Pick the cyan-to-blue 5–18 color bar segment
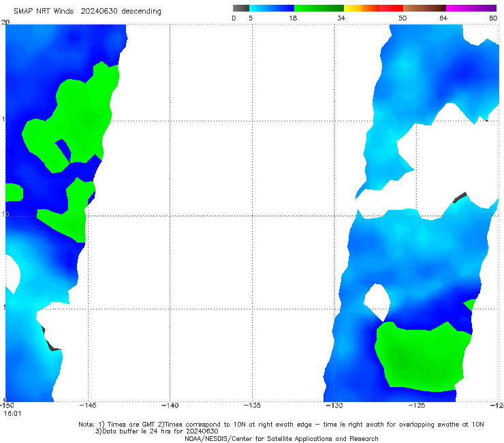The height and width of the screenshot is (443, 504). pos(272,8)
